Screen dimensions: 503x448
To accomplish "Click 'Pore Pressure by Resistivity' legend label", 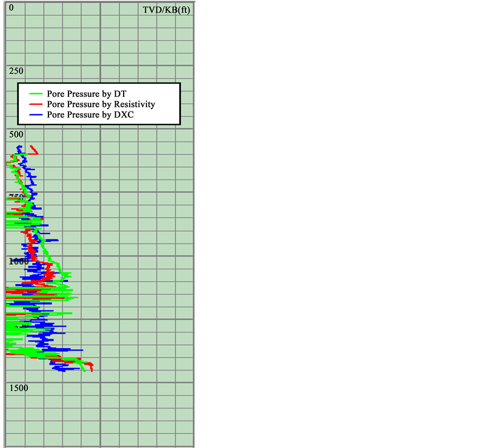I will (101, 104).
